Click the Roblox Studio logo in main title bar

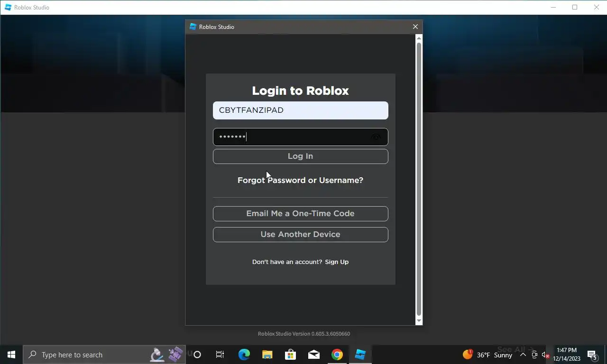(8, 7)
